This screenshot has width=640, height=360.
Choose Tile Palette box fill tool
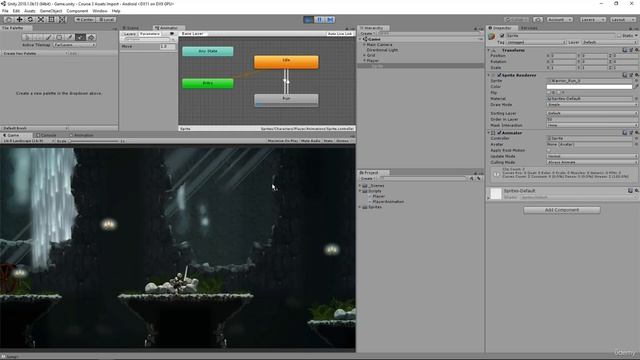(59, 37)
